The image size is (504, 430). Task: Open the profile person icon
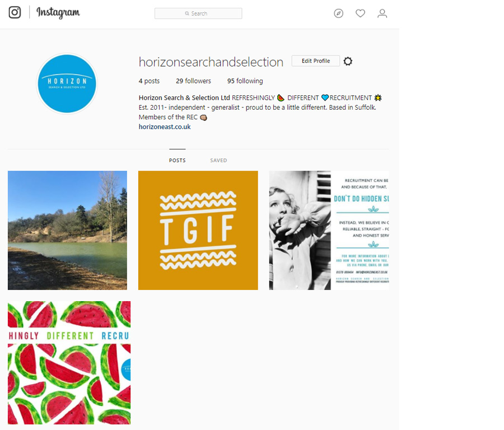382,13
